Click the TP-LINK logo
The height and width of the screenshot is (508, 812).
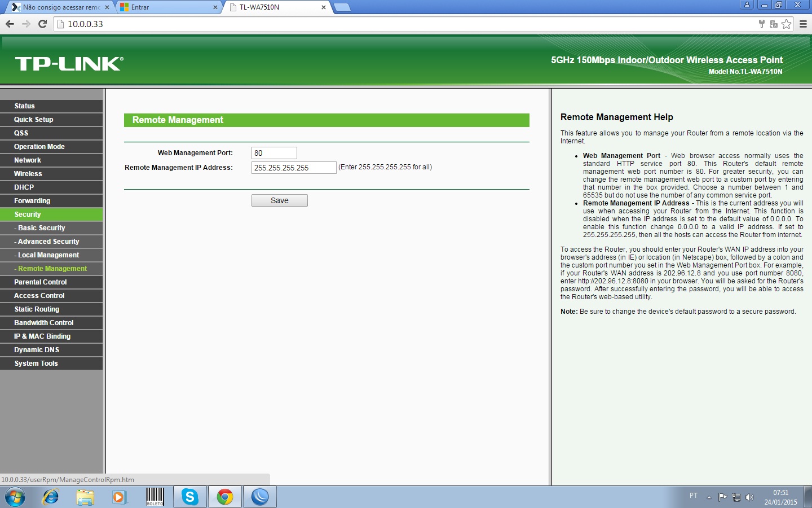point(69,64)
